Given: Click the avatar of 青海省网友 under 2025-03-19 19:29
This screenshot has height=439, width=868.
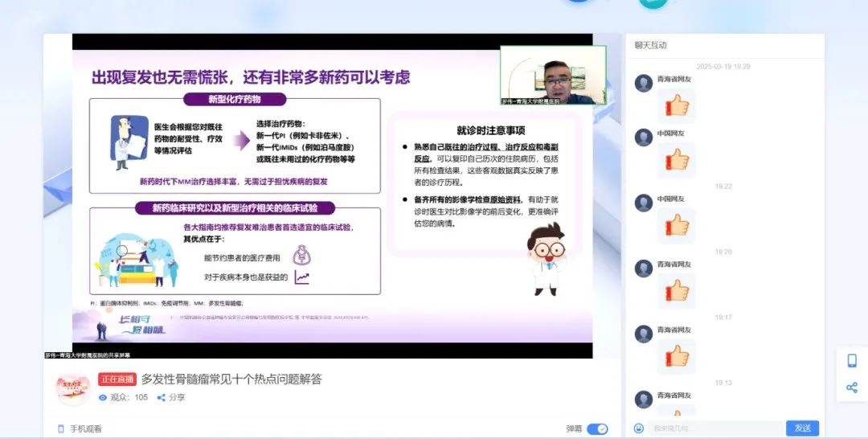Looking at the screenshot, I should (x=643, y=84).
